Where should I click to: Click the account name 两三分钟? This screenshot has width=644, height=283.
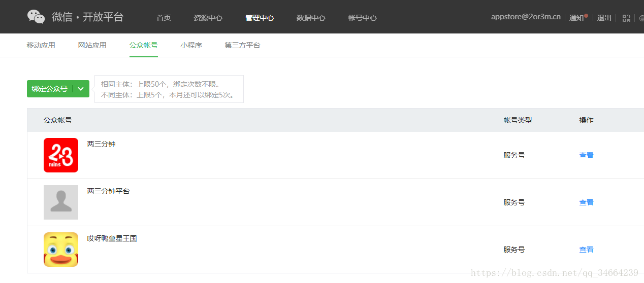coord(102,144)
